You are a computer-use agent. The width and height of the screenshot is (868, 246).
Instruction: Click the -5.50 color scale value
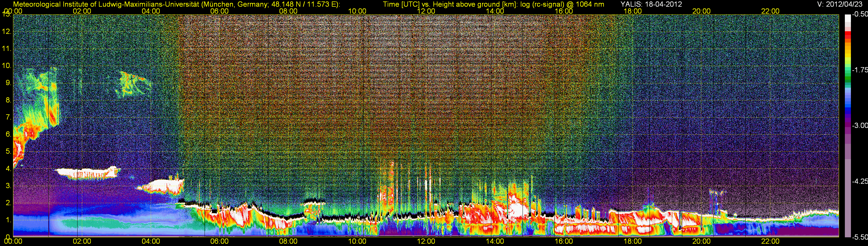[860, 237]
